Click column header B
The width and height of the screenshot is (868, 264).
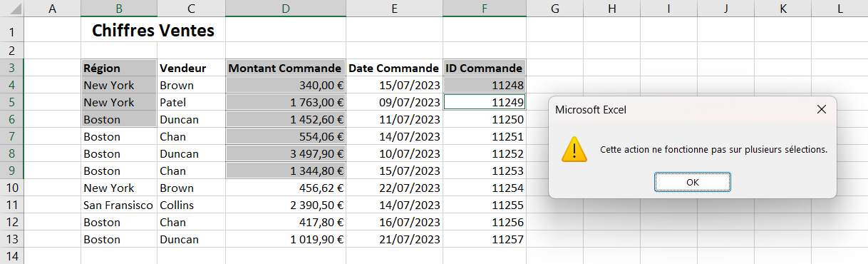tap(119, 9)
